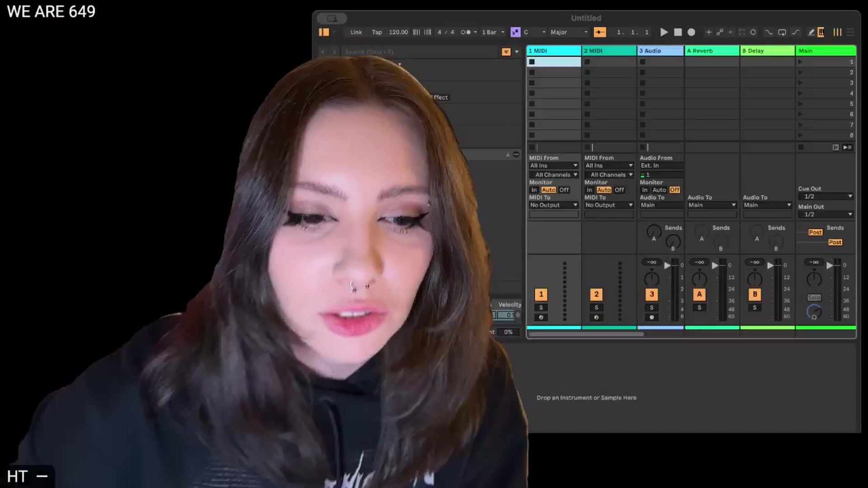868x488 pixels.
Task: Click the MIDI Arrangement Overdub plus icon
Action: [x=708, y=32]
